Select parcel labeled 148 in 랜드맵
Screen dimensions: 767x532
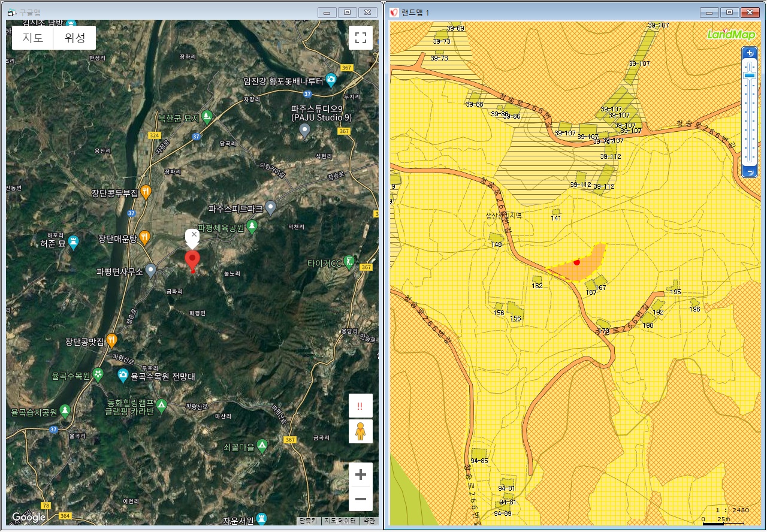(497, 238)
